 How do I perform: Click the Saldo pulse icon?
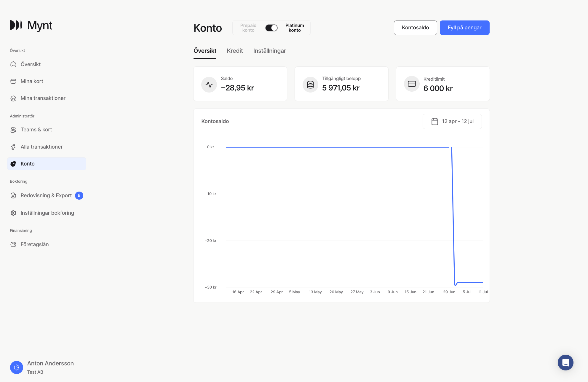(209, 85)
